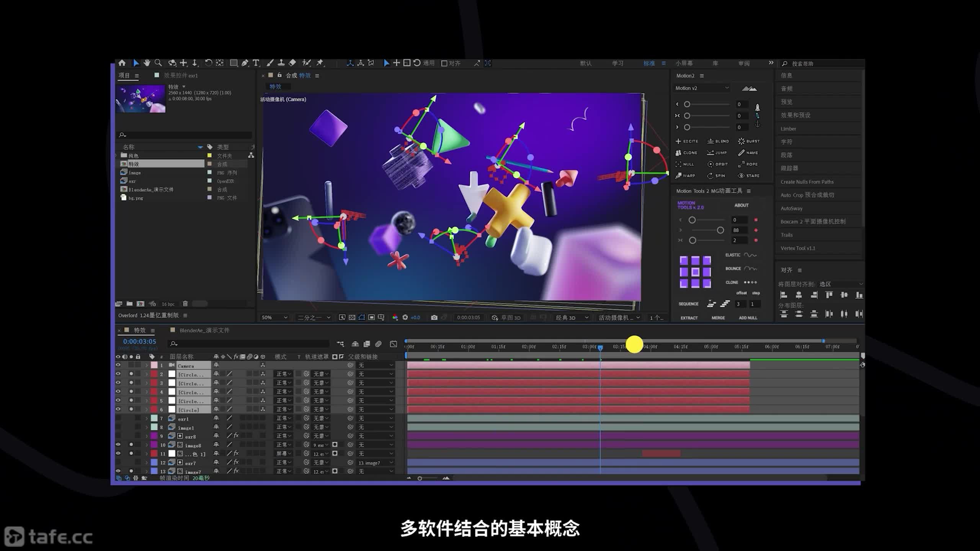
Task: Click the Motion Tools slider showing 88
Action: 720,230
